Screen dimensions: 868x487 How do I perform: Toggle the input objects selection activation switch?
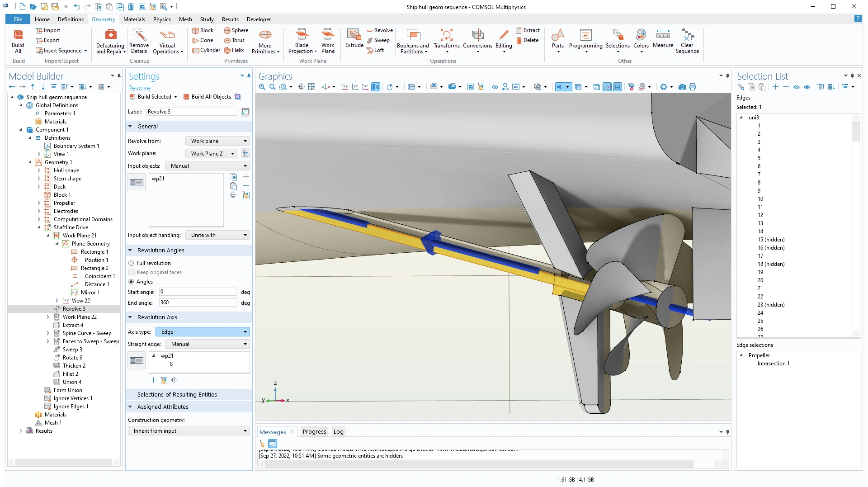(137, 182)
